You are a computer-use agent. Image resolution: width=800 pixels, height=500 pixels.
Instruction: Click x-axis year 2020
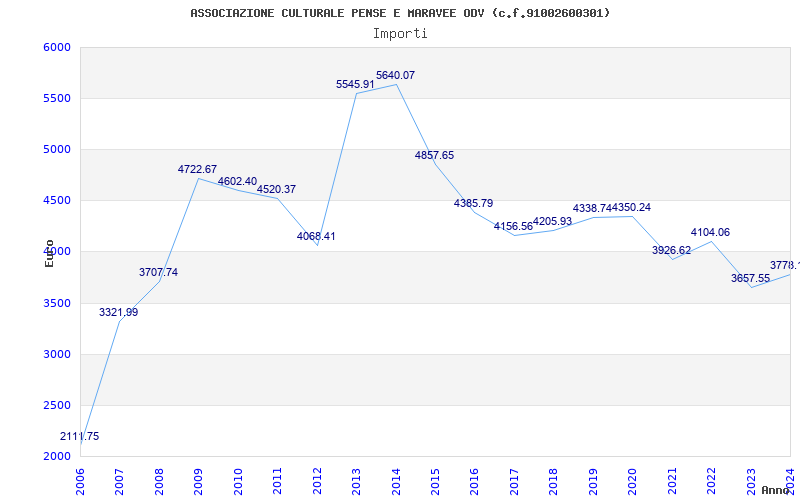[x=632, y=482]
